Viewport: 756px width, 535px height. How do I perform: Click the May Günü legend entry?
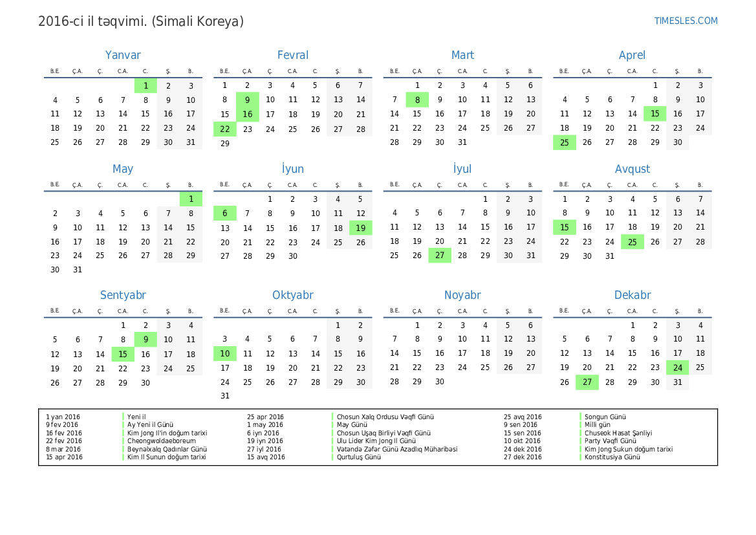[x=352, y=425]
